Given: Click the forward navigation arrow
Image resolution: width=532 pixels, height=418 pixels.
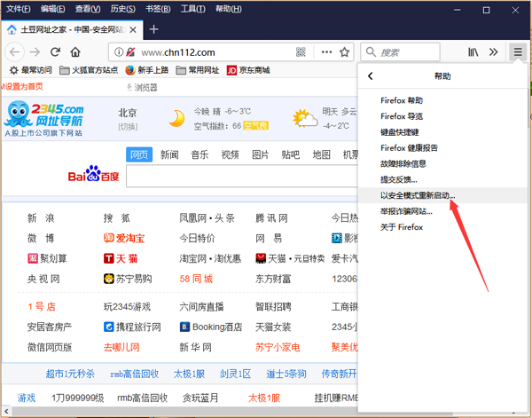Looking at the screenshot, I should 35,52.
